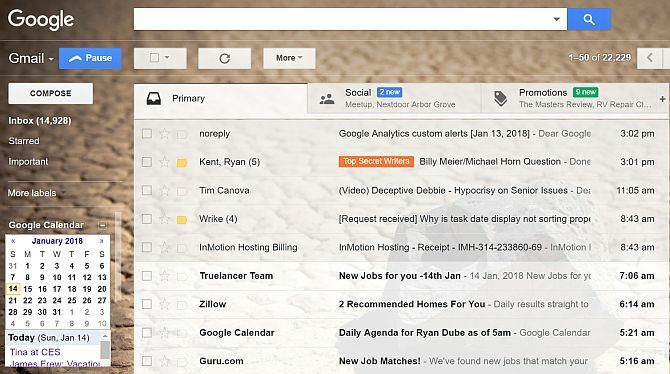The height and width of the screenshot is (374, 670).
Task: Check the Google Calendar email checkbox
Action: (x=147, y=333)
